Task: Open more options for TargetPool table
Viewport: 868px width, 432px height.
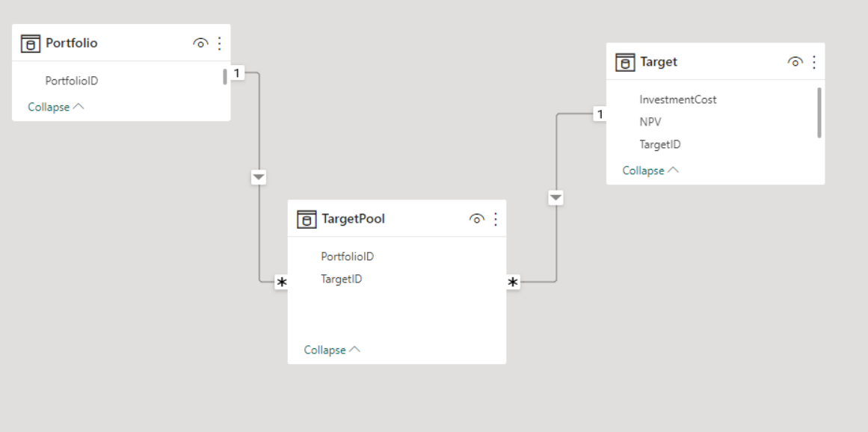Action: click(496, 219)
